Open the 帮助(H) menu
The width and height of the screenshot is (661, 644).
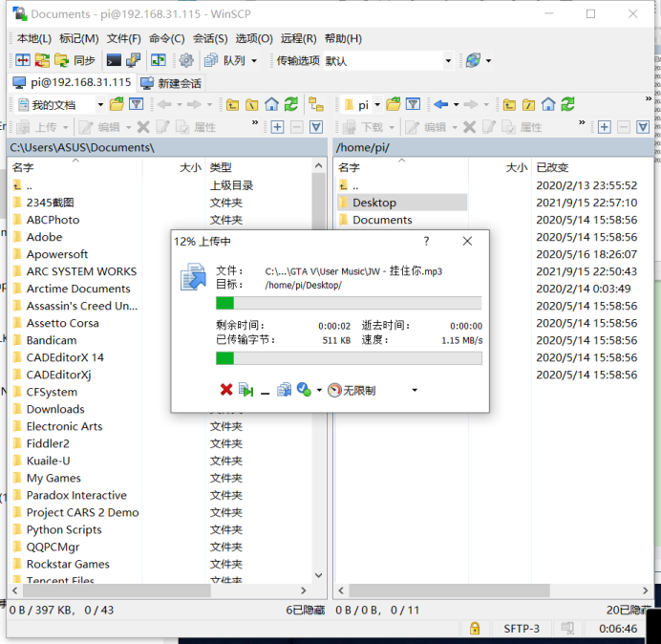click(x=343, y=39)
